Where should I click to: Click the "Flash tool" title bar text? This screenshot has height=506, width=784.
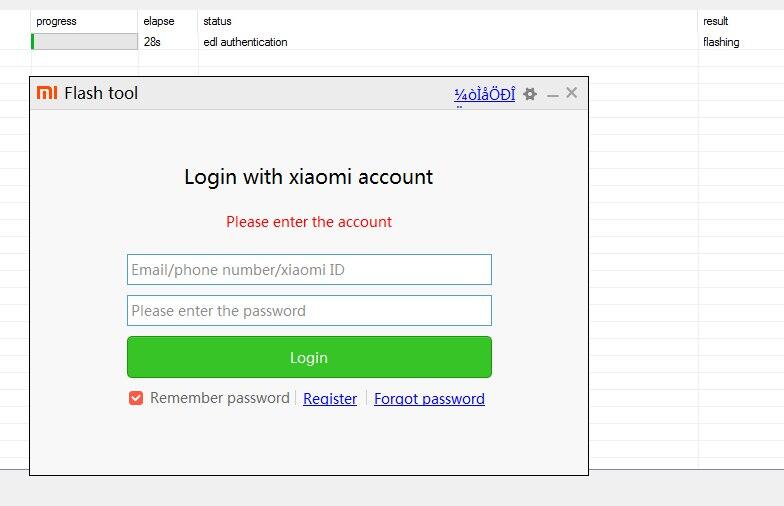(x=101, y=93)
